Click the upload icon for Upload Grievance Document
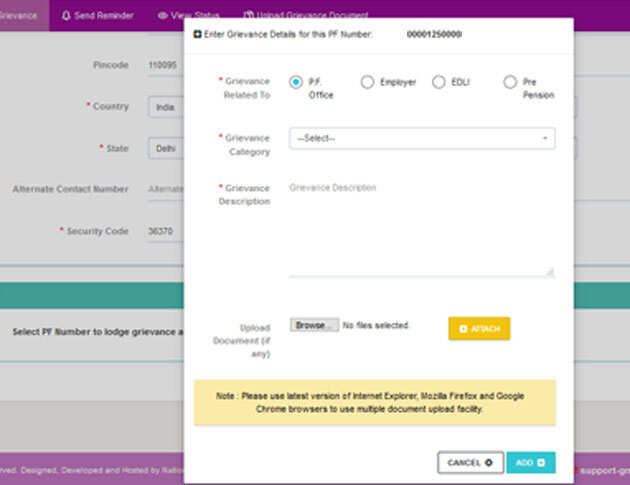The width and height of the screenshot is (630, 485). pos(248,16)
